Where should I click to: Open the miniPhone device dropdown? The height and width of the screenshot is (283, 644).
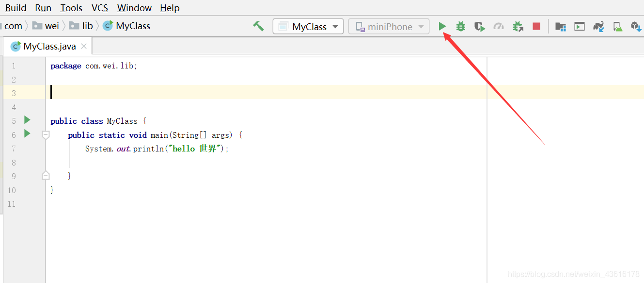click(389, 26)
